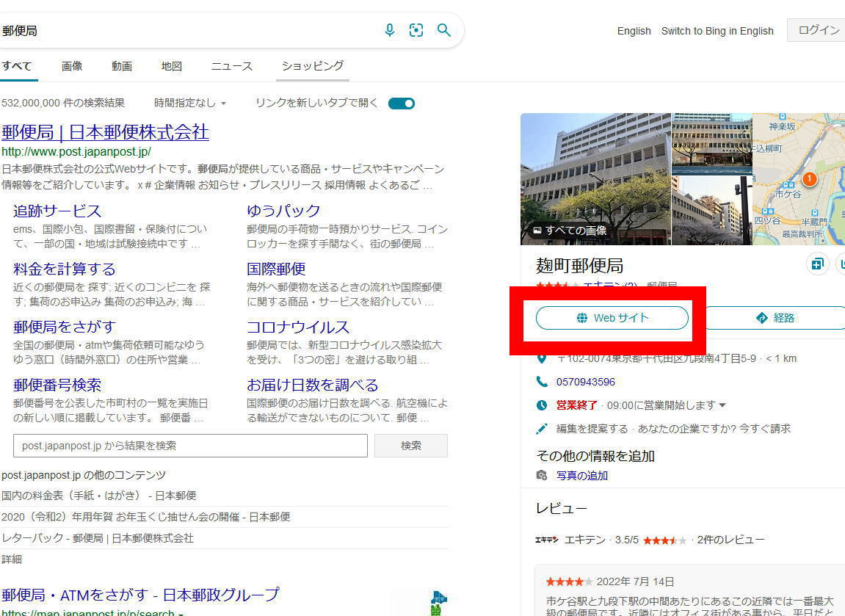Click the English language link
This screenshot has height=616, width=845.
pyautogui.click(x=634, y=32)
